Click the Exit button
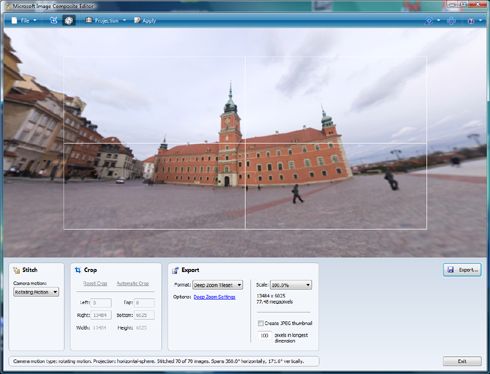The image size is (490, 374). 462,361
